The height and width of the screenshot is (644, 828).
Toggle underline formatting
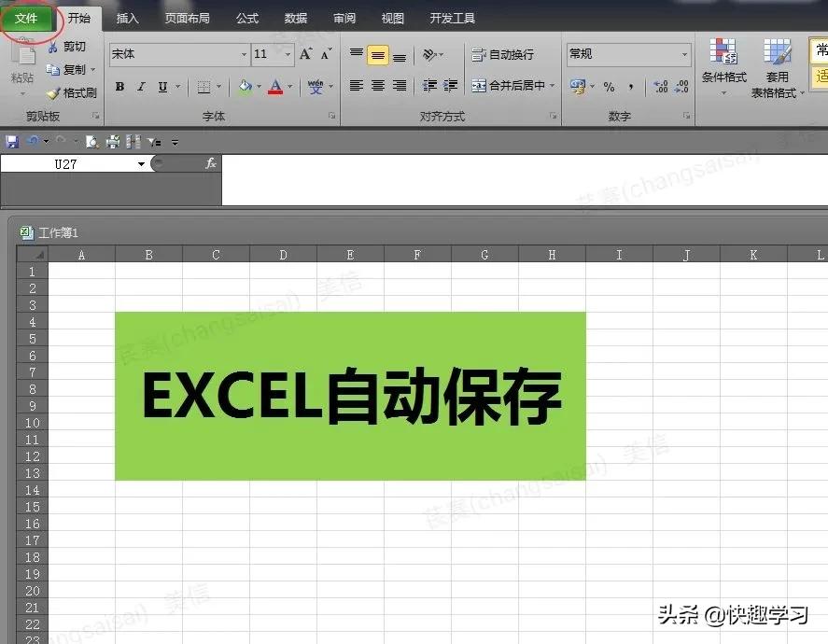coord(162,87)
